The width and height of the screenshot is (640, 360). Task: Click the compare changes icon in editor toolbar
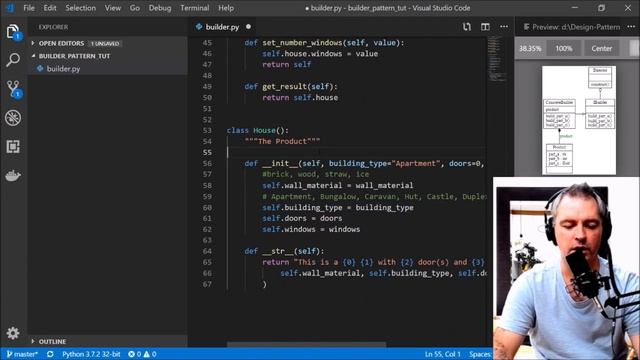[x=467, y=27]
